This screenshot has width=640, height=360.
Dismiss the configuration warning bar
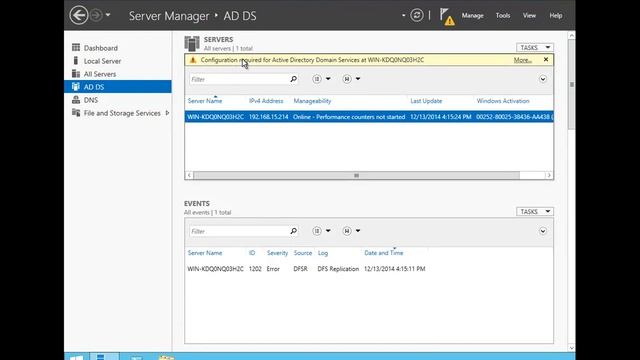coord(546,60)
